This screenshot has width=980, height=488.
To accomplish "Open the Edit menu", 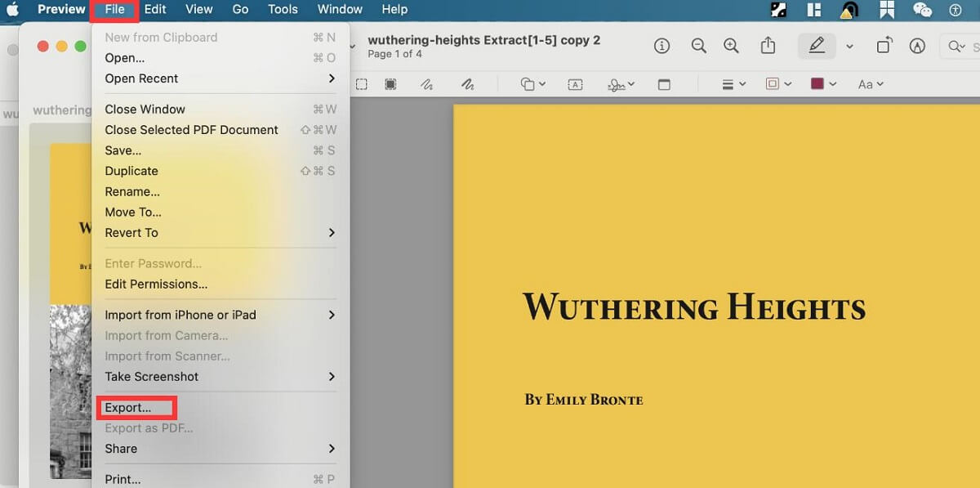I will [x=155, y=10].
